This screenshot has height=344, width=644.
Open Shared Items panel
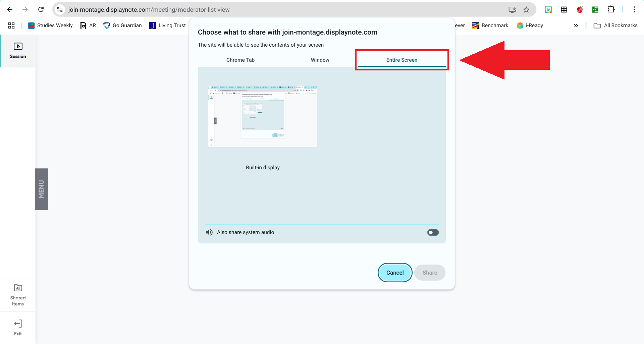click(18, 295)
